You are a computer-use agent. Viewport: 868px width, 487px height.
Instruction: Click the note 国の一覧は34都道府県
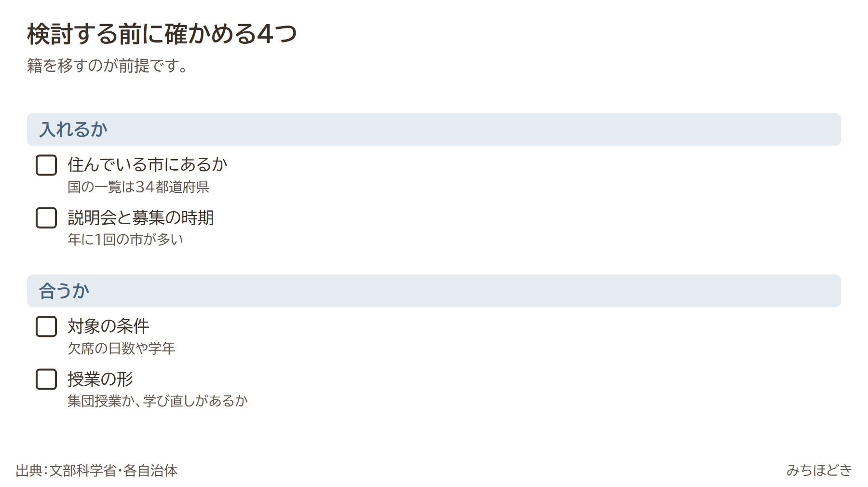pos(138,187)
